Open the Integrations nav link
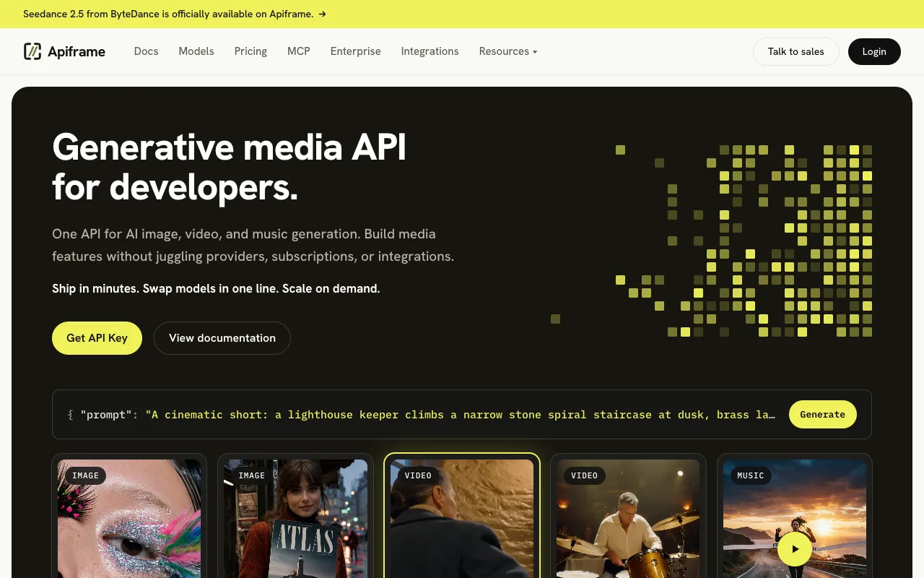This screenshot has width=924, height=578. coord(430,51)
